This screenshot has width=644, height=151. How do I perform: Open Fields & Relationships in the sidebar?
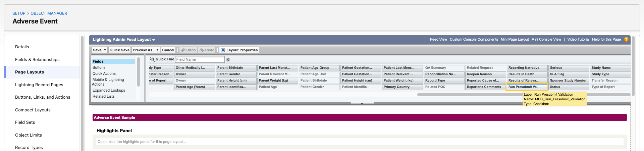pyautogui.click(x=37, y=59)
